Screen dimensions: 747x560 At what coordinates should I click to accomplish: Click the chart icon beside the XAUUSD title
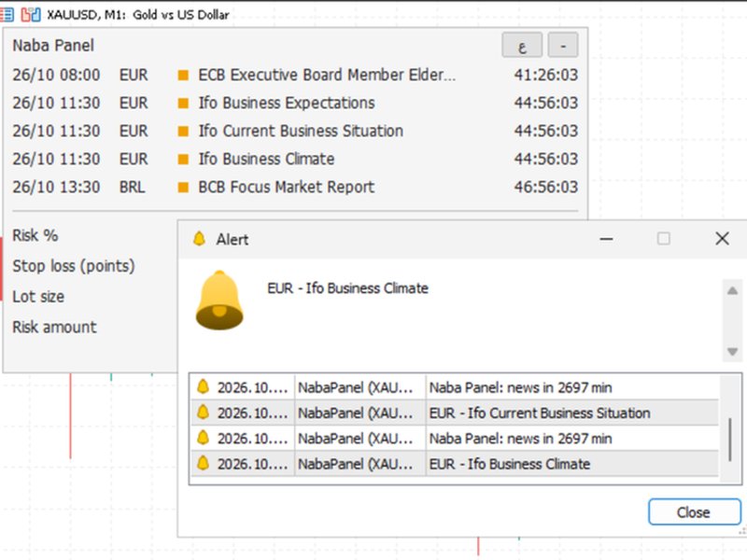31,15
